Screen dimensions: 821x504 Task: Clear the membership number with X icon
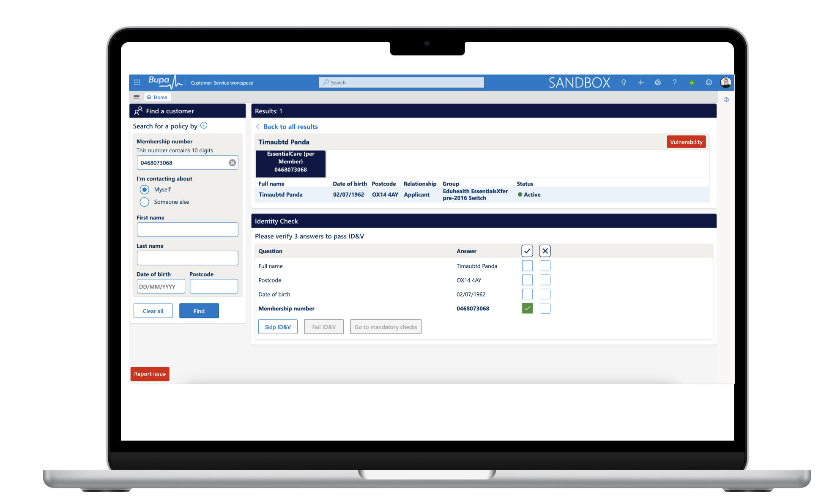pos(233,163)
